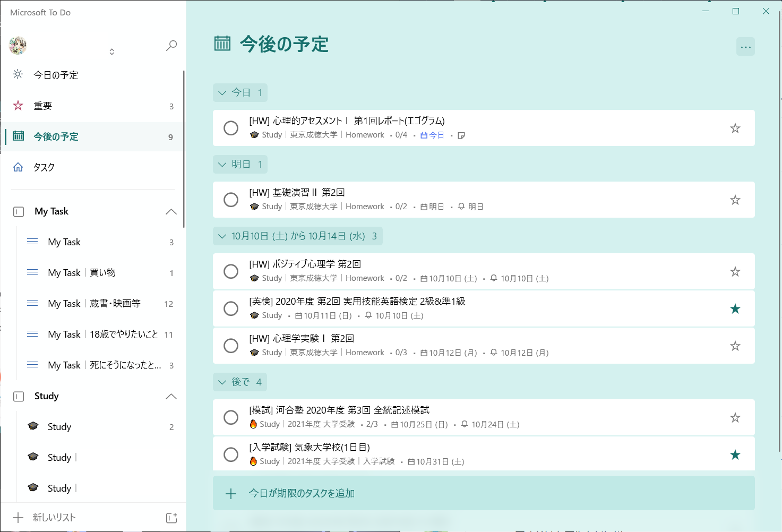This screenshot has width=782, height=532.
Task: Click the new group icon beside 新しいリスト
Action: (x=171, y=518)
